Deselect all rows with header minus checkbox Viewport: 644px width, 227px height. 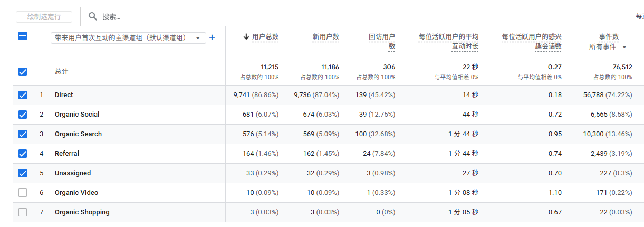23,36
